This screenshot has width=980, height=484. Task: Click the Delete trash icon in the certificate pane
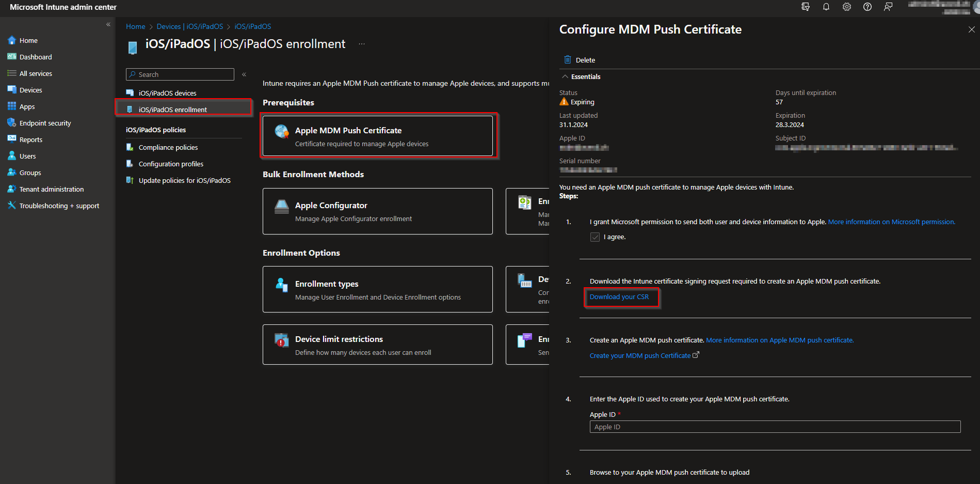coord(568,59)
